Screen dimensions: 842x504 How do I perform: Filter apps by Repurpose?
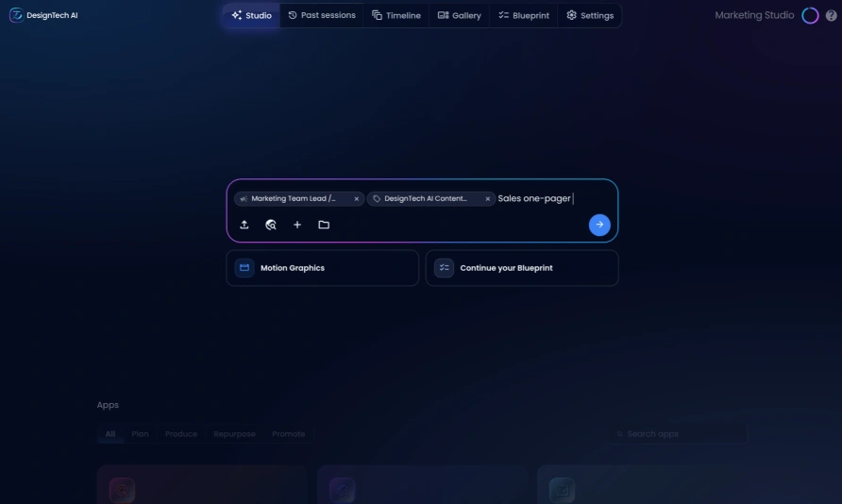[x=234, y=434]
